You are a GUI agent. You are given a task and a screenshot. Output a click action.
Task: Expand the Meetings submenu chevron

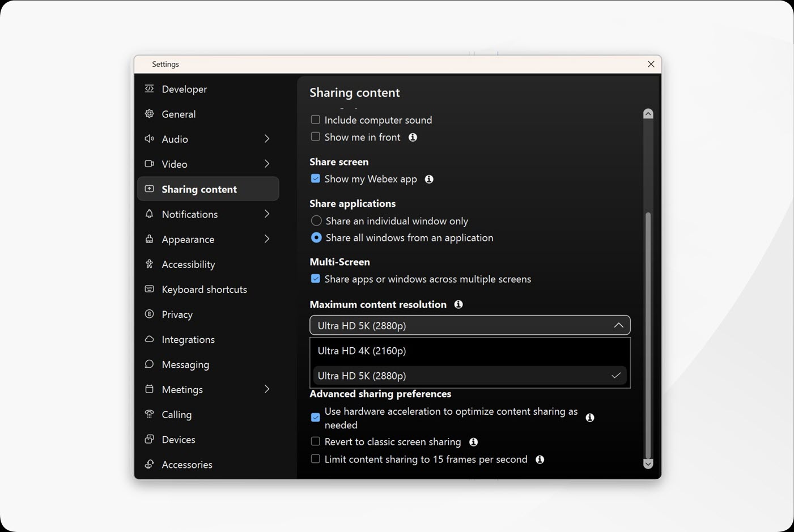tap(266, 389)
